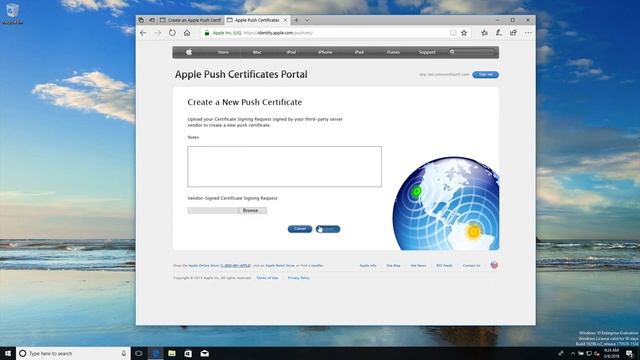Close the Apple Push Certificates tab
This screenshot has width=640, height=360.
285,20
